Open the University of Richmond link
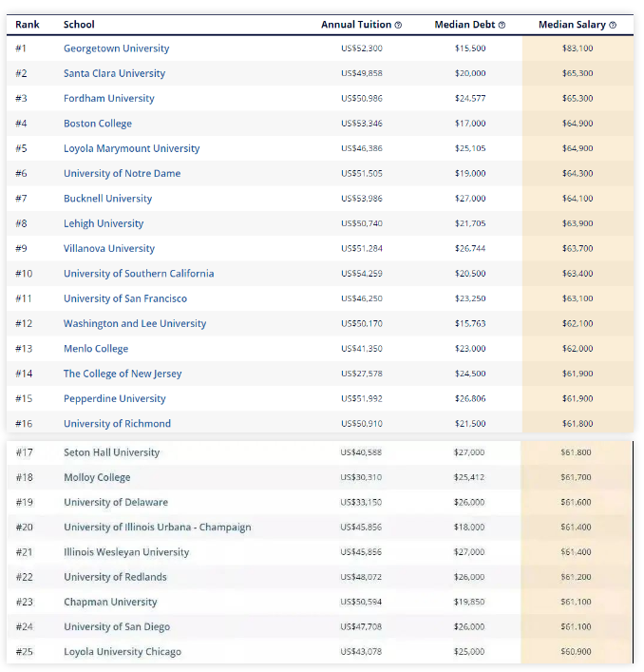 [x=118, y=423]
